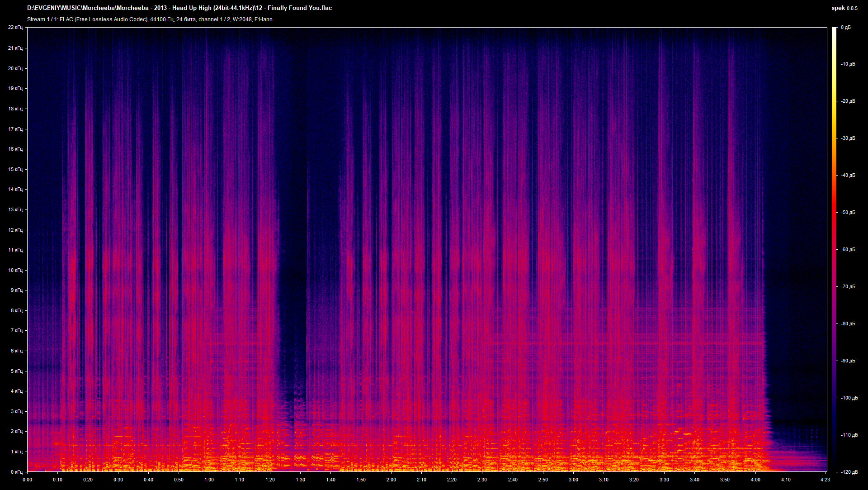Image resolution: width=868 pixels, height=490 pixels.
Task: Click the 4 кГц frequency axis label
Action: click(x=17, y=391)
